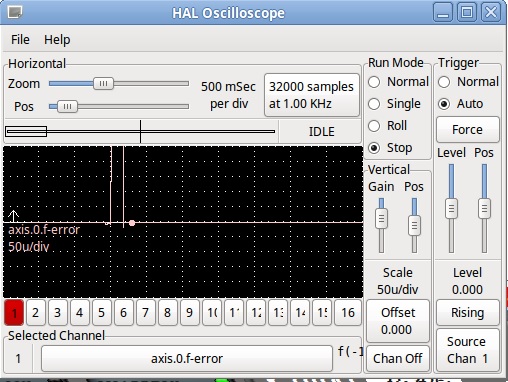Minimize the HAL Oscilloscope window
The image size is (508, 382).
[x=443, y=13]
